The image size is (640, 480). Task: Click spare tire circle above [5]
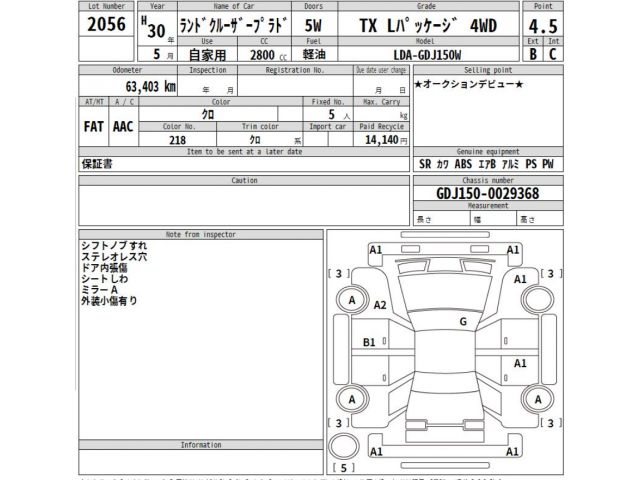click(344, 446)
